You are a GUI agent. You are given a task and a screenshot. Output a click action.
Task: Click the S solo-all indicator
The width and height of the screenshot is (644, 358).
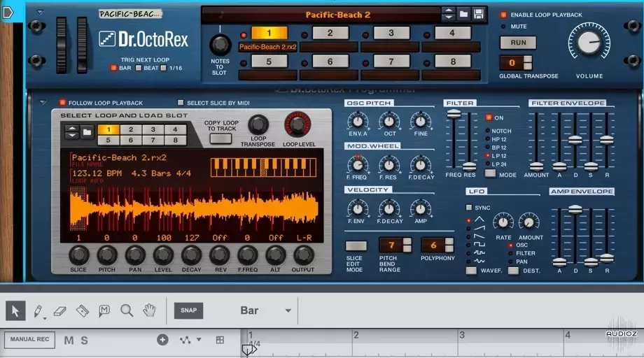pos(84,341)
